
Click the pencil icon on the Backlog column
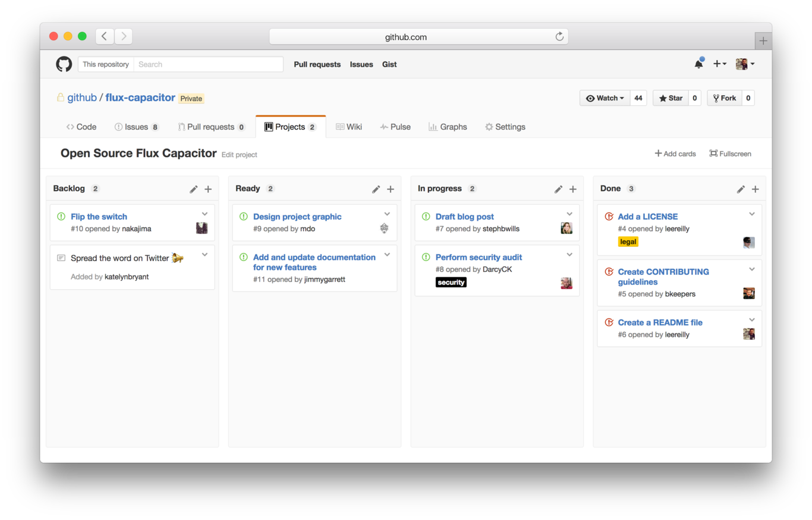(193, 189)
